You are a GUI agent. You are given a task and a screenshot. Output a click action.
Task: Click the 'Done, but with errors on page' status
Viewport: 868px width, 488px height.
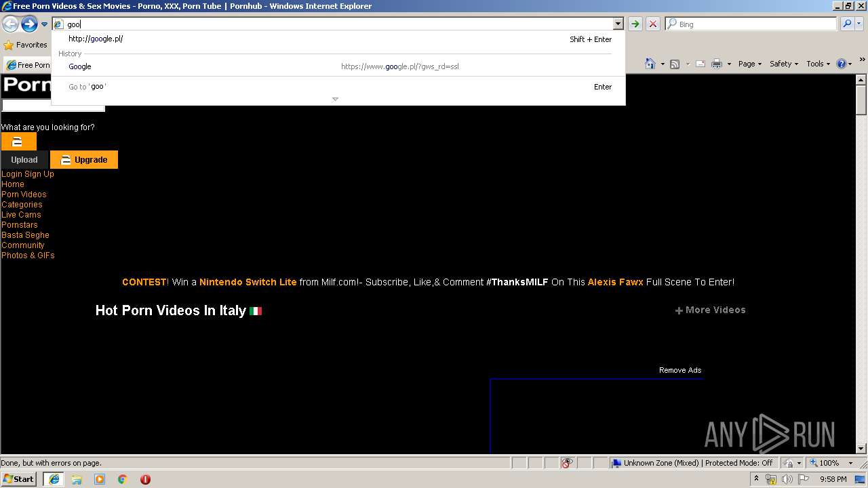tap(51, 463)
